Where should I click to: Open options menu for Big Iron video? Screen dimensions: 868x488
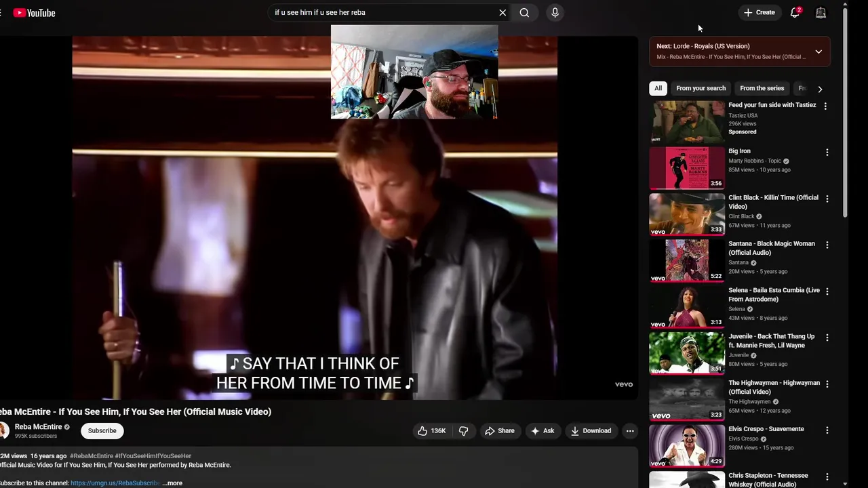click(x=827, y=152)
